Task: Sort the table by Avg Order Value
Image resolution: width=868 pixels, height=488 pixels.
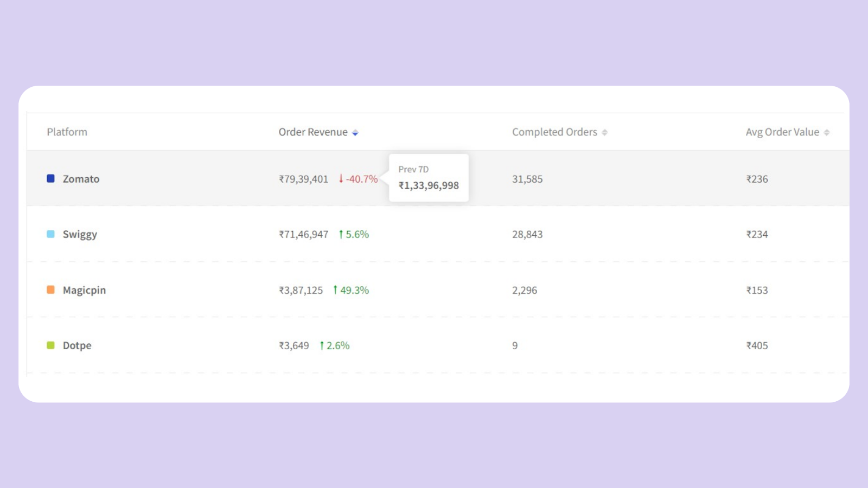Action: pos(782,132)
